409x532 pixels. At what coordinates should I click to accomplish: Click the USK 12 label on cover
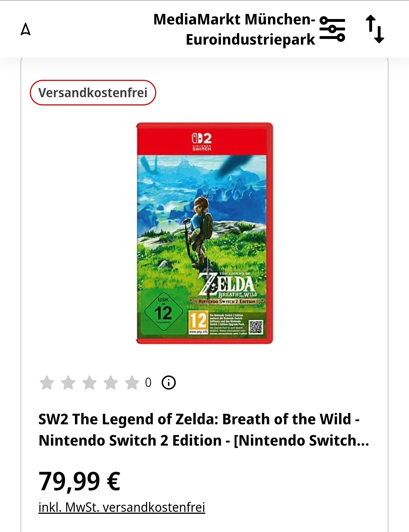pyautogui.click(x=163, y=311)
